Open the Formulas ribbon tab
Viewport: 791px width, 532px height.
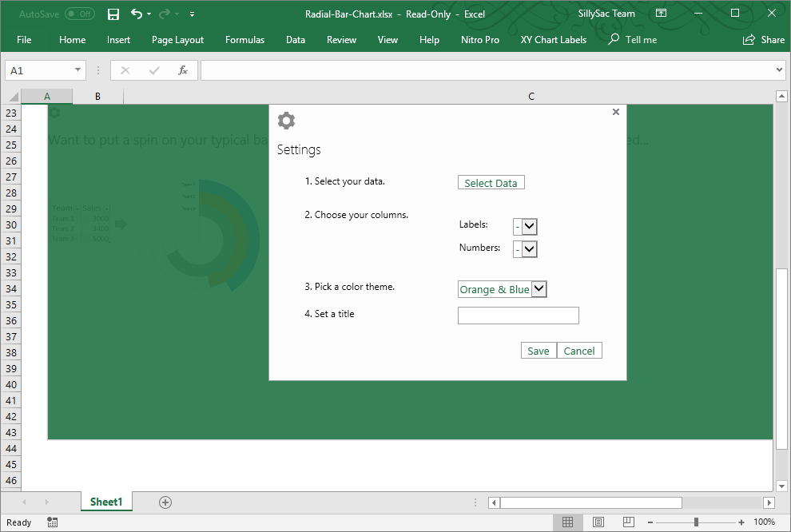[244, 40]
